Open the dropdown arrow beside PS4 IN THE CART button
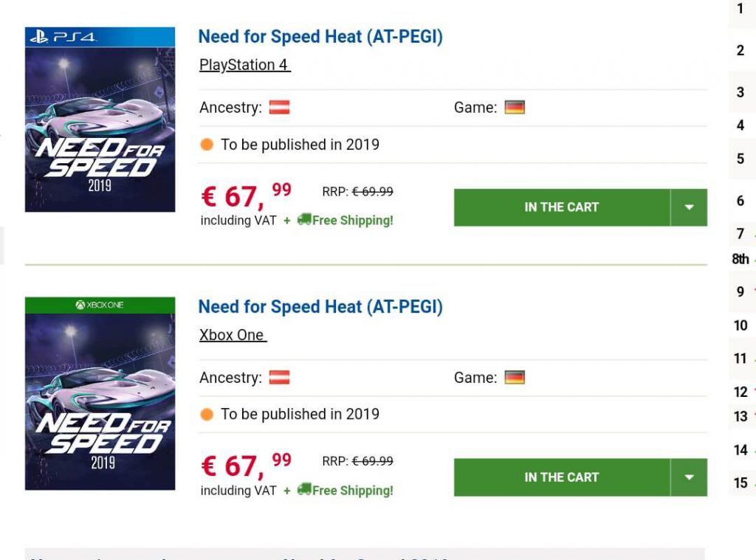The image size is (756, 560). coord(689,207)
